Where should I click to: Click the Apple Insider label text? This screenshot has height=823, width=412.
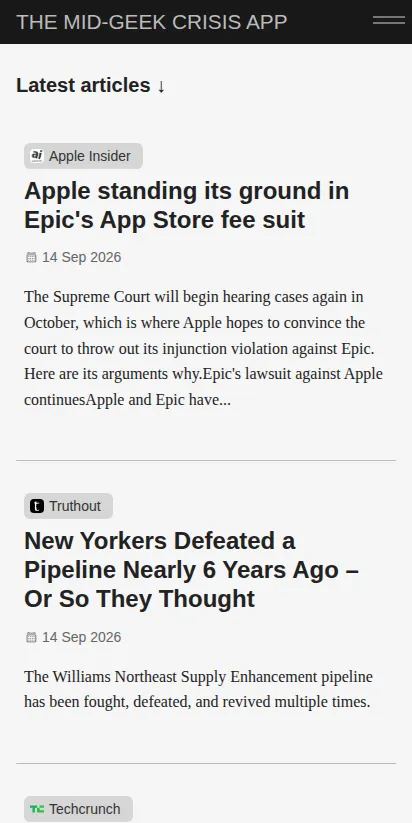(90, 156)
